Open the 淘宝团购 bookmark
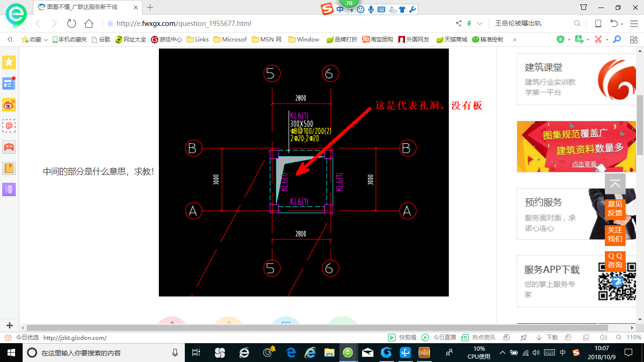The image size is (644, 362). pos(378,40)
